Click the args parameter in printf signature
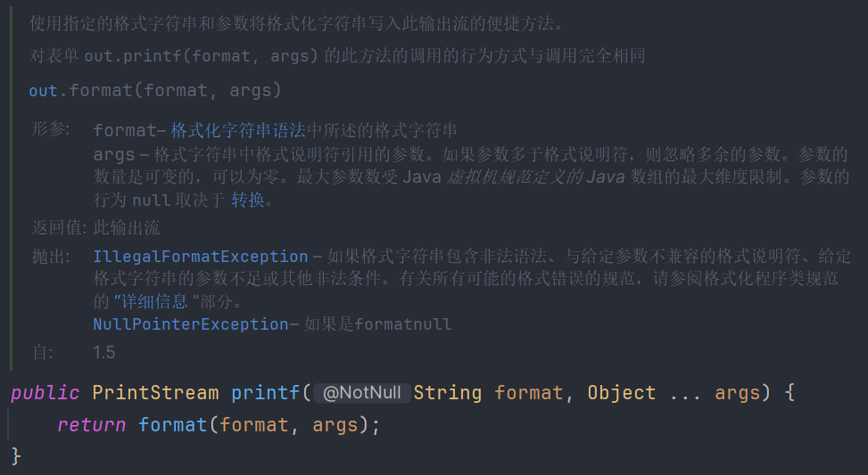 (x=737, y=393)
